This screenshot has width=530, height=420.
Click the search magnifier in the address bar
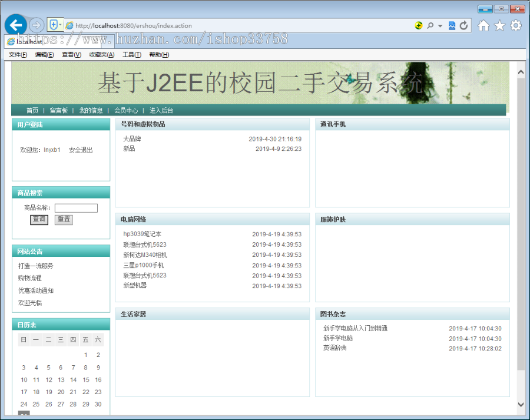click(430, 25)
